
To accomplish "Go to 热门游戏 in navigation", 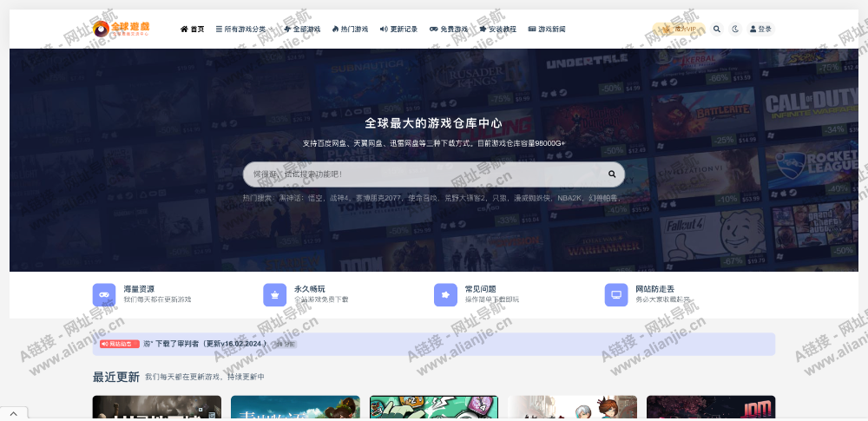I will click(x=350, y=30).
